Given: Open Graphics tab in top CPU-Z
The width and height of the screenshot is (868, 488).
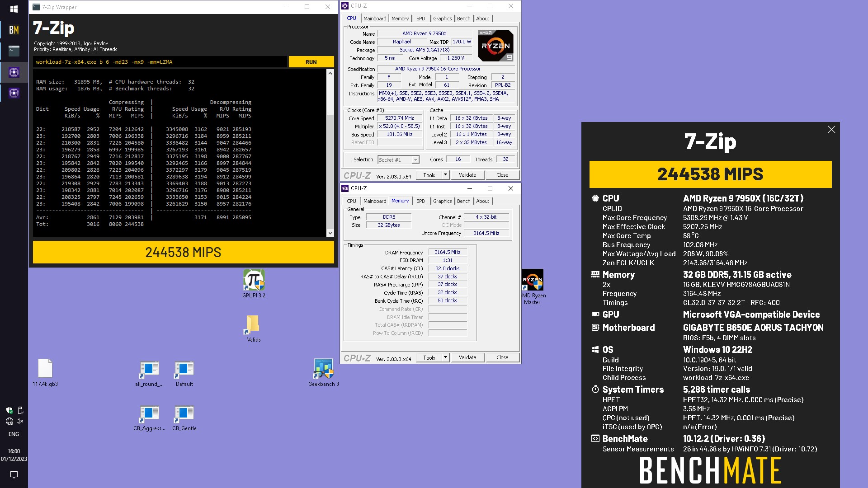Looking at the screenshot, I should click(x=442, y=19).
